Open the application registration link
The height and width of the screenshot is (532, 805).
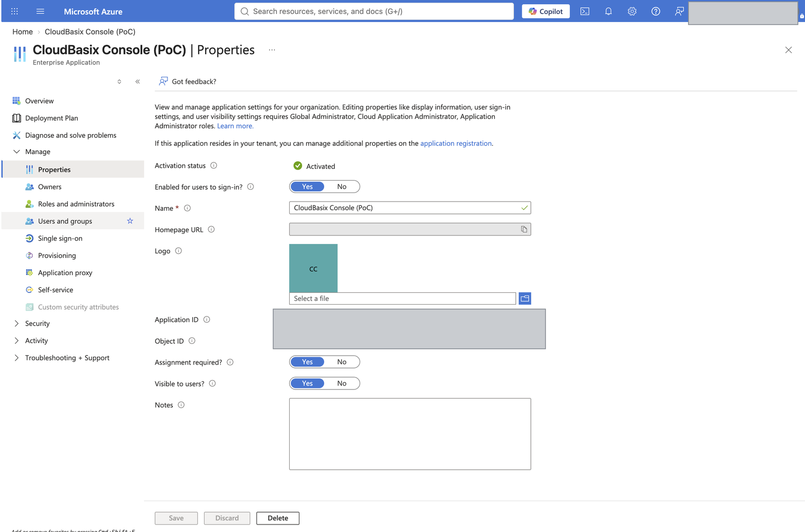[456, 143]
